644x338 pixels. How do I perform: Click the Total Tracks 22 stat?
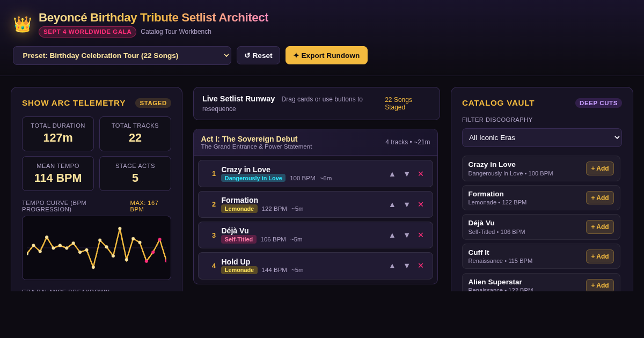[x=135, y=134]
